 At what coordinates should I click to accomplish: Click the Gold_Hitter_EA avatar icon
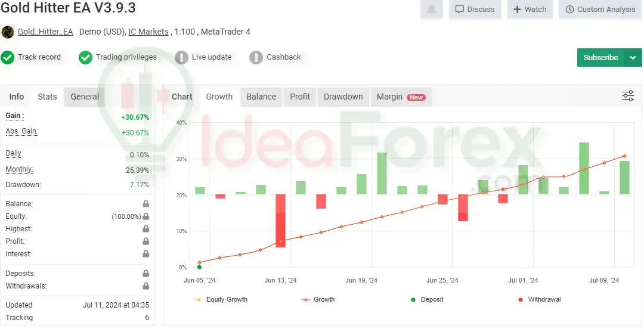8,32
